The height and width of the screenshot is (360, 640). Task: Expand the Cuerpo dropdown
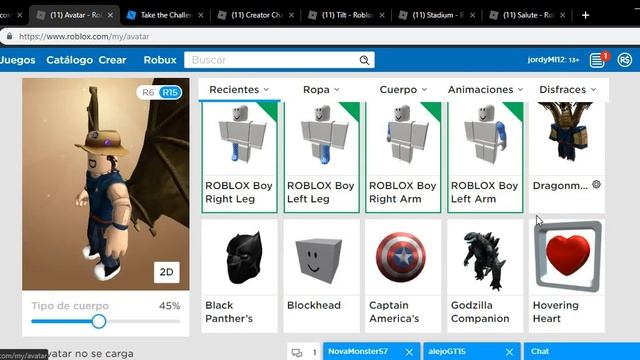pos(403,89)
